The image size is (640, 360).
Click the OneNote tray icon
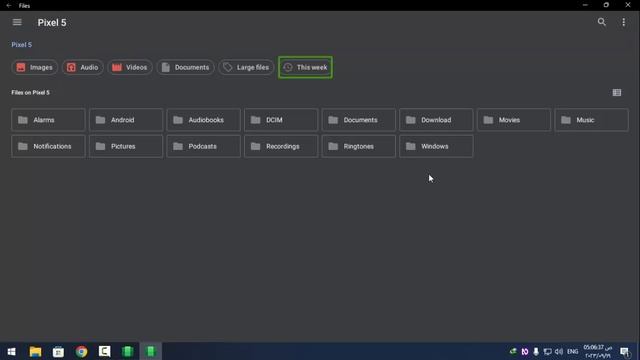coord(525,351)
